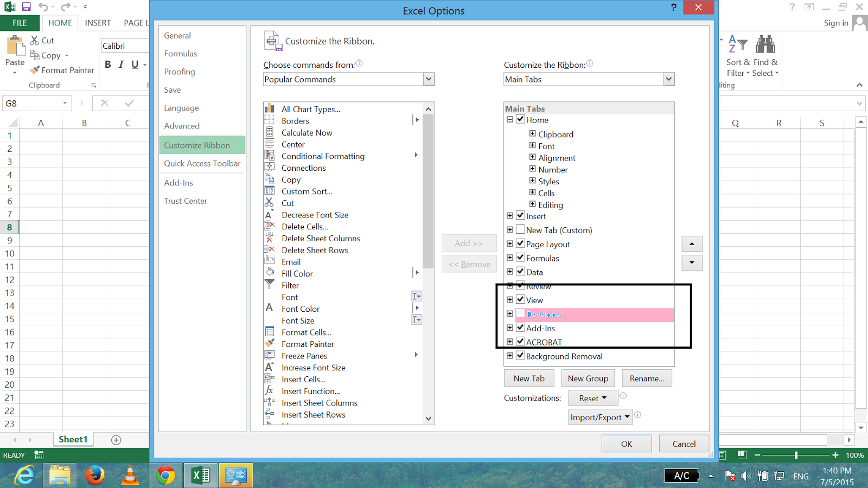Screen dimensions: 868x488
Task: Click the Paste clipboard icon
Action: click(15, 46)
